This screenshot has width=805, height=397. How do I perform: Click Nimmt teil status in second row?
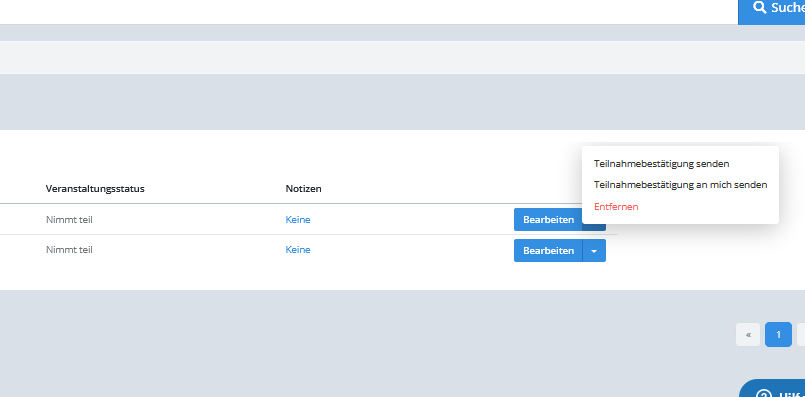click(69, 250)
